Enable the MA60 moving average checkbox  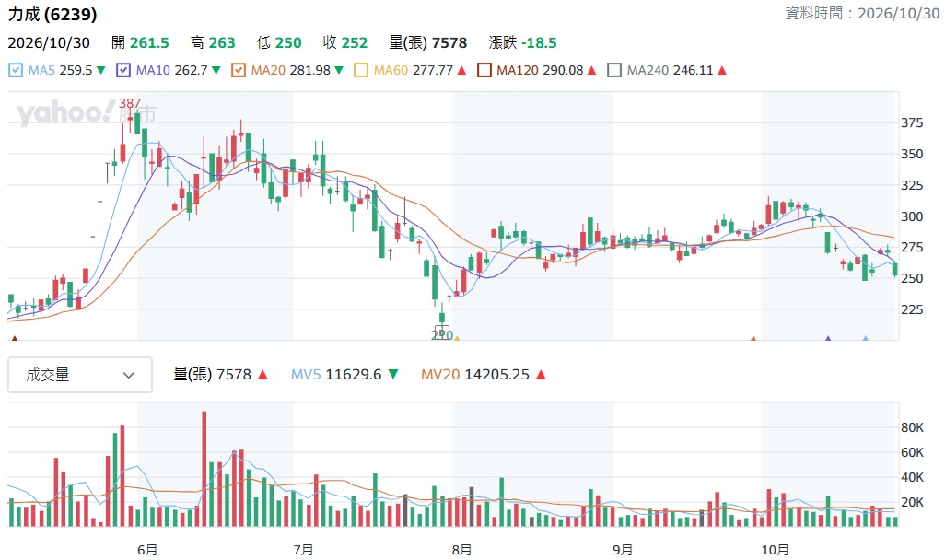point(361,71)
